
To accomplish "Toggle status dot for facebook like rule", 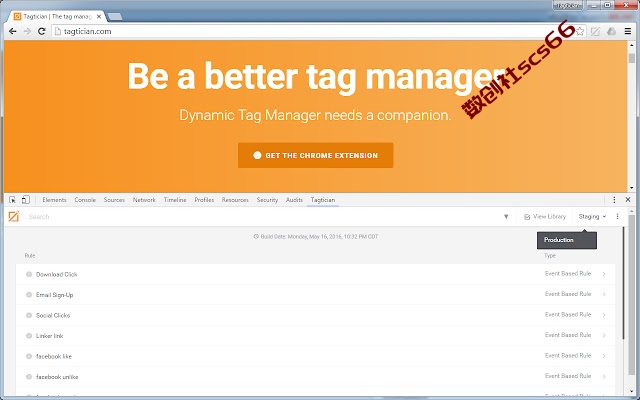I will click(29, 356).
